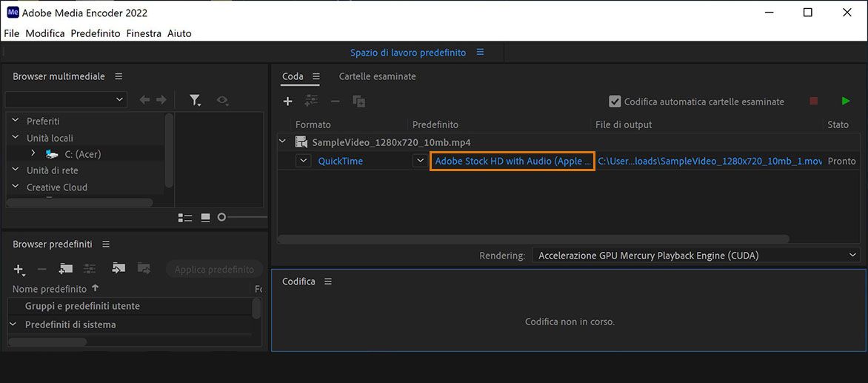This screenshot has width=868, height=383.
Task: Open the media browser path dropdown
Action: click(x=66, y=99)
